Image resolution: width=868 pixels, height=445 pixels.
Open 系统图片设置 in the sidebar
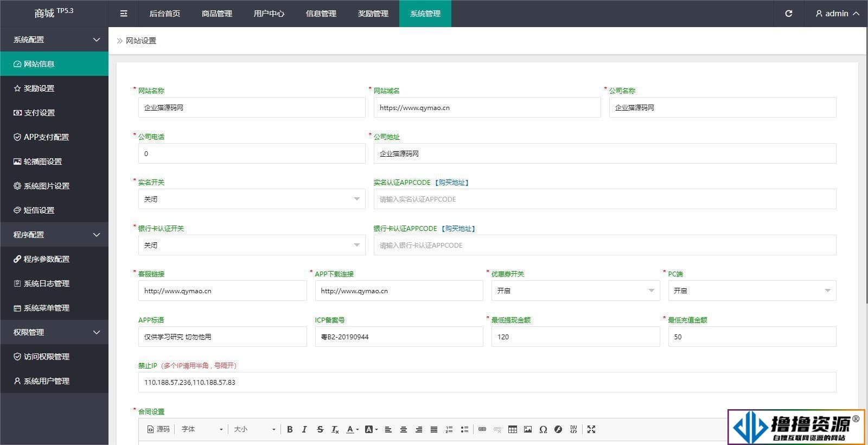click(x=54, y=186)
